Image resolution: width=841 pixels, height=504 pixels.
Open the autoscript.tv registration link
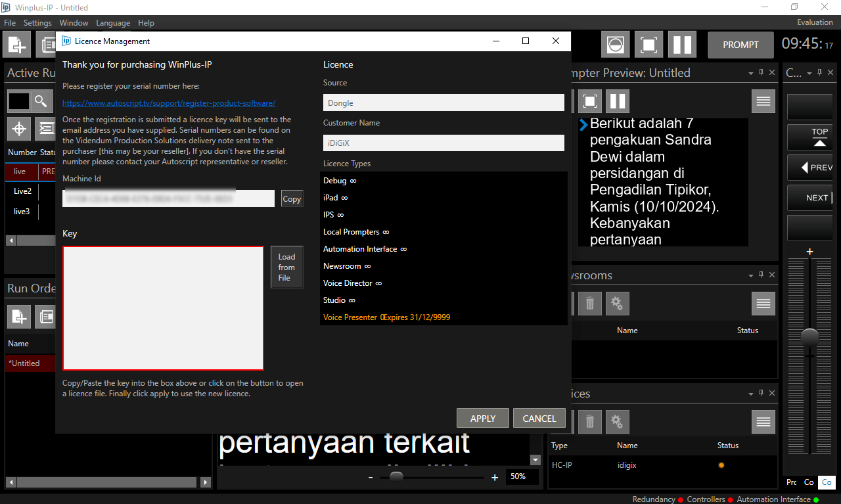pyautogui.click(x=169, y=103)
